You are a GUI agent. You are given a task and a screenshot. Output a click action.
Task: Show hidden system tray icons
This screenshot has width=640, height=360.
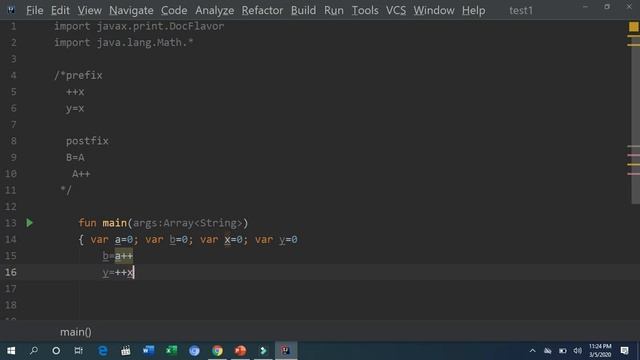coord(532,351)
